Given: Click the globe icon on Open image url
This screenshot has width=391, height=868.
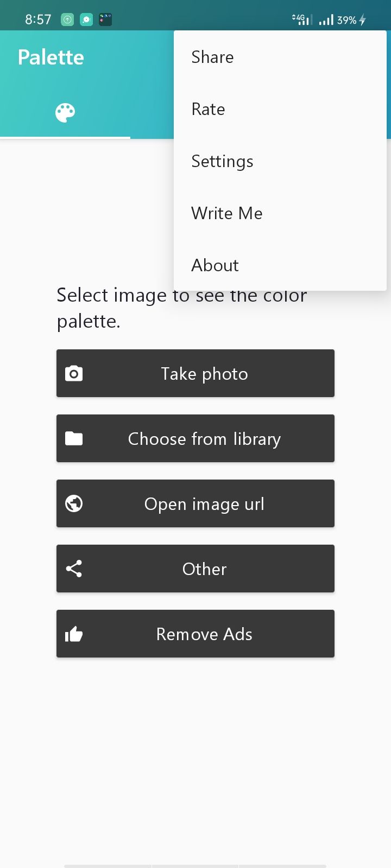Looking at the screenshot, I should 73,503.
